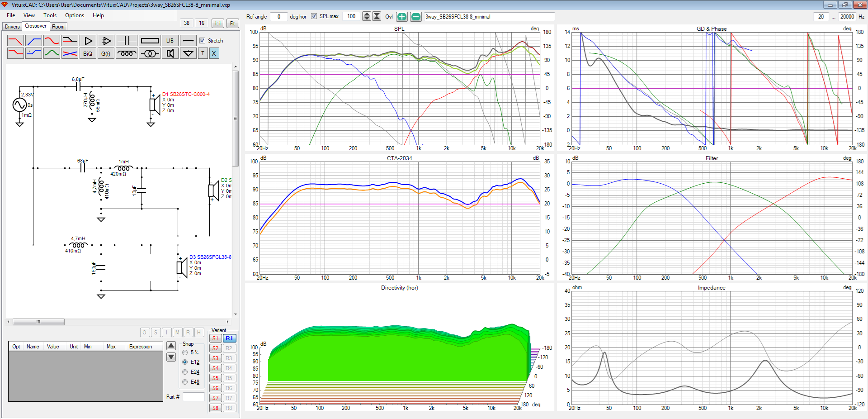
Task: Add a buffer amplifier triangle component
Action: click(88, 41)
